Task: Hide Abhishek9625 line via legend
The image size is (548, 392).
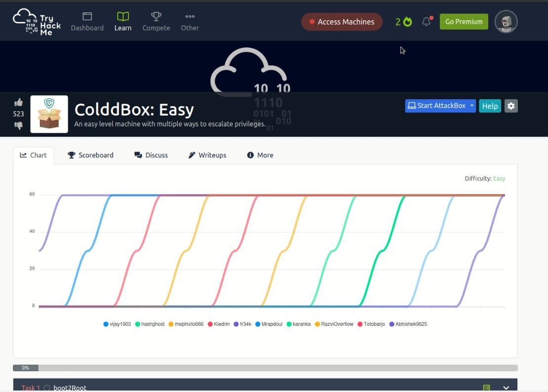Action: point(408,324)
